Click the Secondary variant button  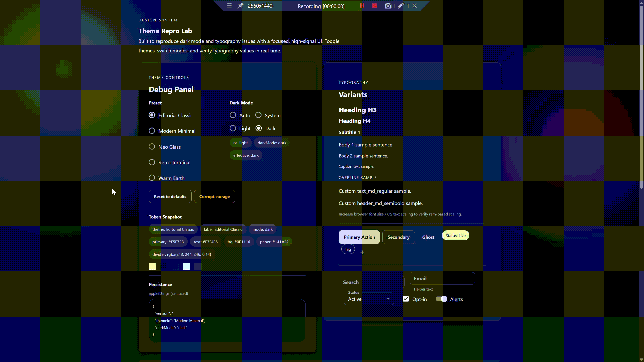[398, 237]
